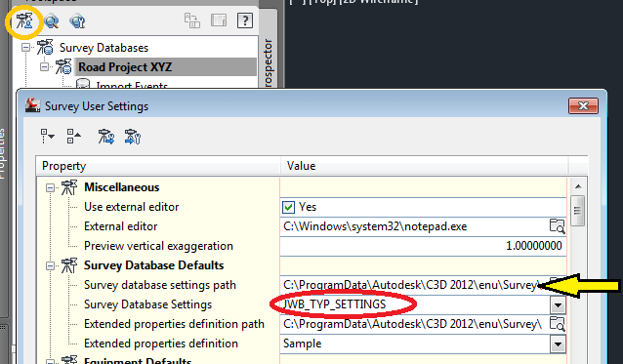Image resolution: width=623 pixels, height=364 pixels.
Task: Collapse Road Project XYZ tree node
Action: pos(45,66)
